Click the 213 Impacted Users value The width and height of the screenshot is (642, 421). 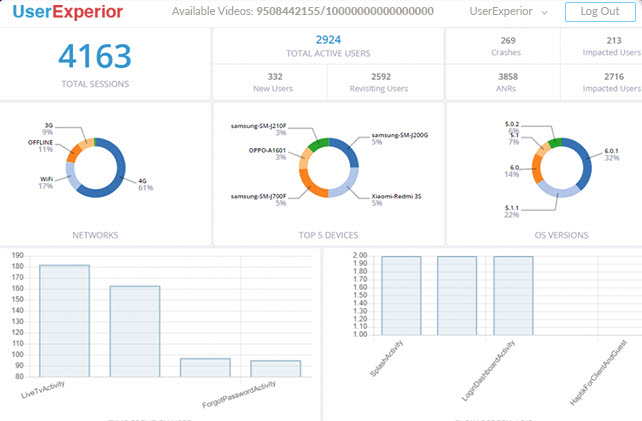614,41
